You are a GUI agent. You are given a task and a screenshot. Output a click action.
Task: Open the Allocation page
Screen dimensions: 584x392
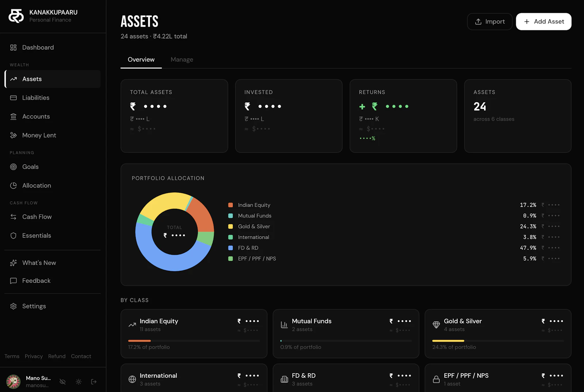tap(53, 185)
